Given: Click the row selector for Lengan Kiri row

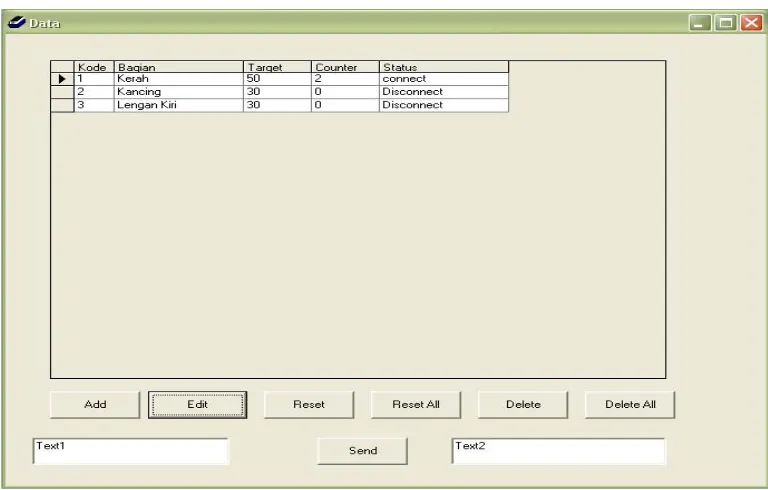Looking at the screenshot, I should 62,105.
